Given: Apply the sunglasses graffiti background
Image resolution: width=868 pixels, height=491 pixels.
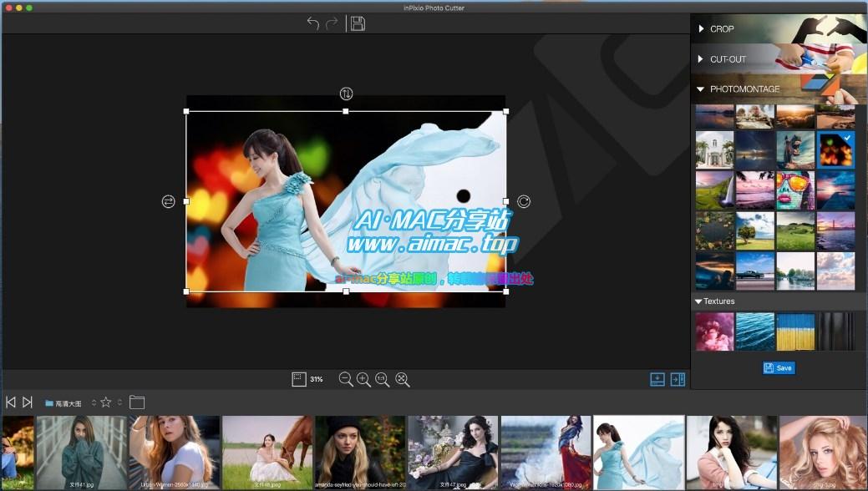Looking at the screenshot, I should tap(795, 190).
